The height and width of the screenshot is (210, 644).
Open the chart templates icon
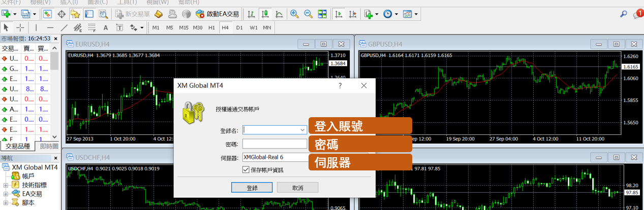tap(408, 14)
